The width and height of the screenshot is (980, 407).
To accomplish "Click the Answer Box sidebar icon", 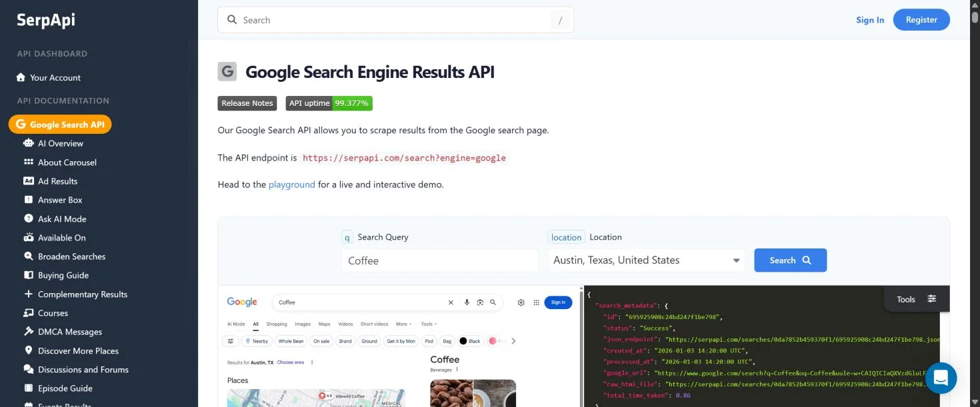I will 29,200.
